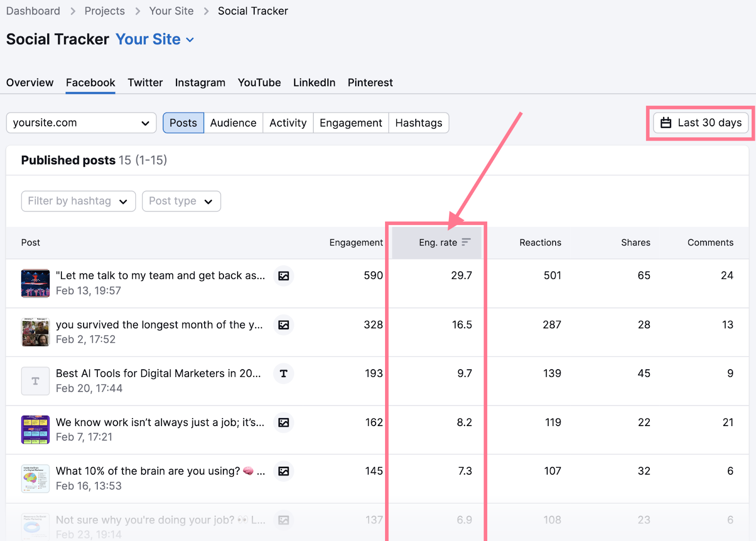Open the Filter by hashtag dropdown
This screenshot has height=541, width=756.
click(78, 201)
